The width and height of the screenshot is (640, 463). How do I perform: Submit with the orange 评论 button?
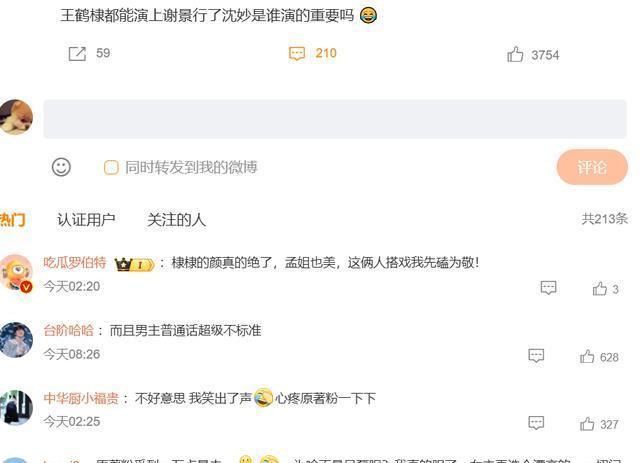[592, 167]
